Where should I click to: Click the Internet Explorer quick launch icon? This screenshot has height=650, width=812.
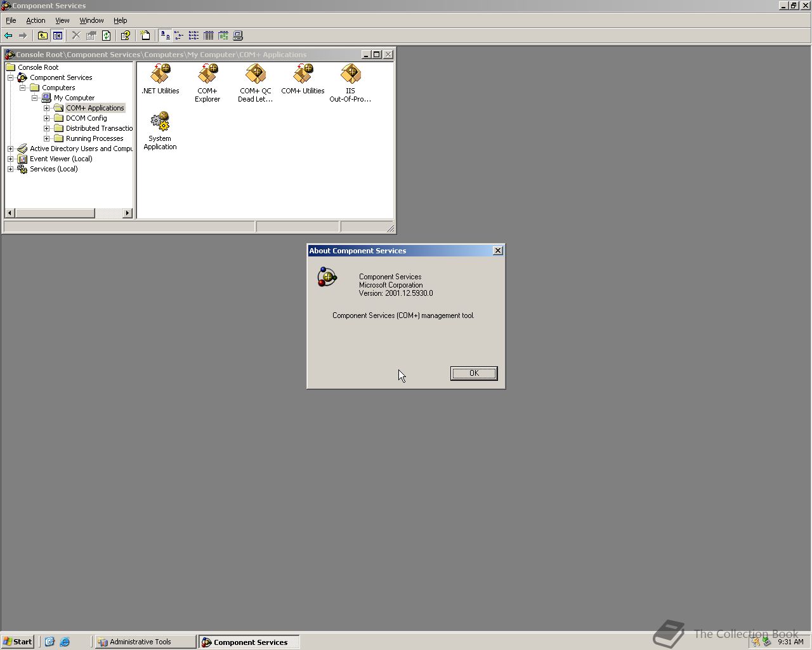tap(65, 642)
